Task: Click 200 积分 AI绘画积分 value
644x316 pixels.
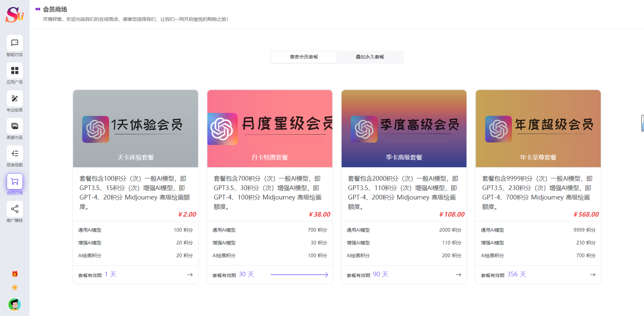Action: click(x=451, y=256)
